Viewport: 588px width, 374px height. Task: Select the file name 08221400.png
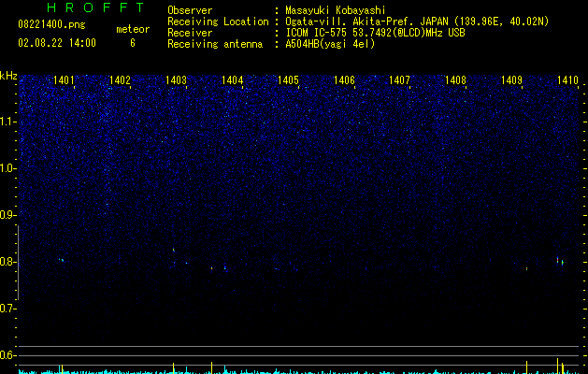coord(51,25)
